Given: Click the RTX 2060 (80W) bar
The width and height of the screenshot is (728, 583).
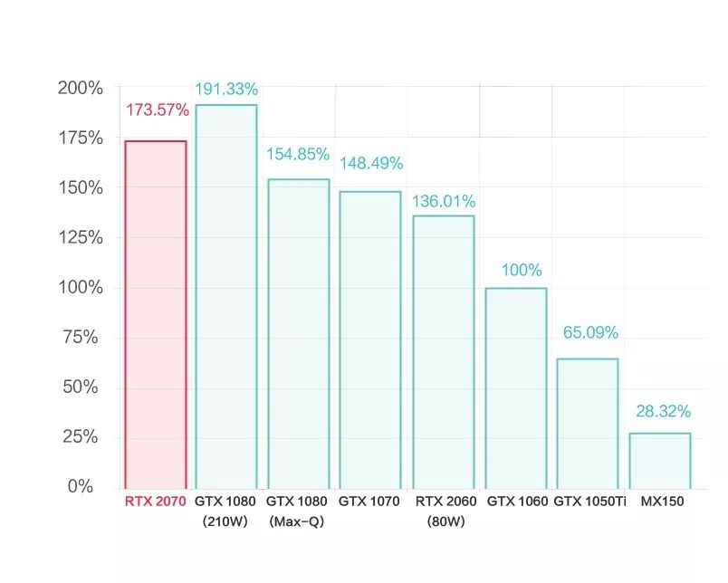Looking at the screenshot, I should (x=444, y=352).
